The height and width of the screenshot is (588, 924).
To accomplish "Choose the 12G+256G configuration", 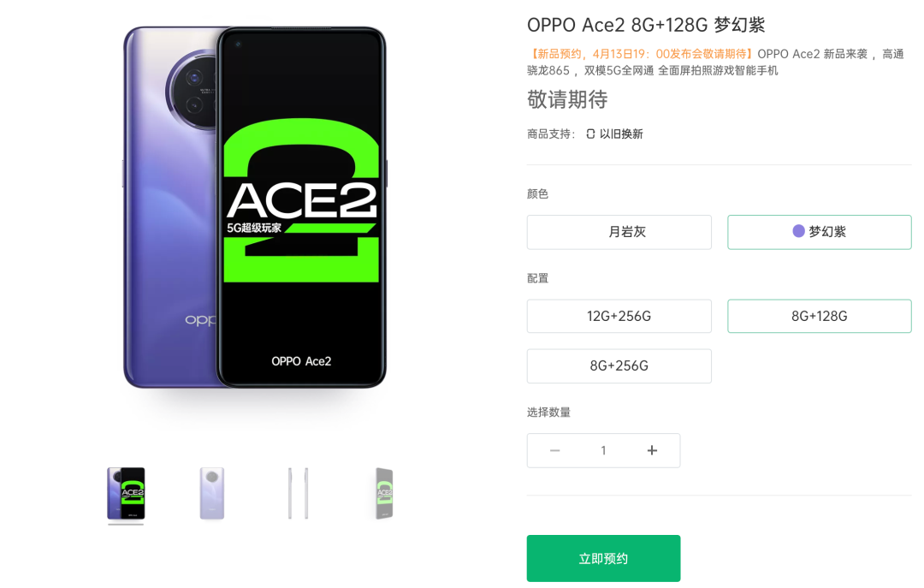I will pyautogui.click(x=619, y=316).
